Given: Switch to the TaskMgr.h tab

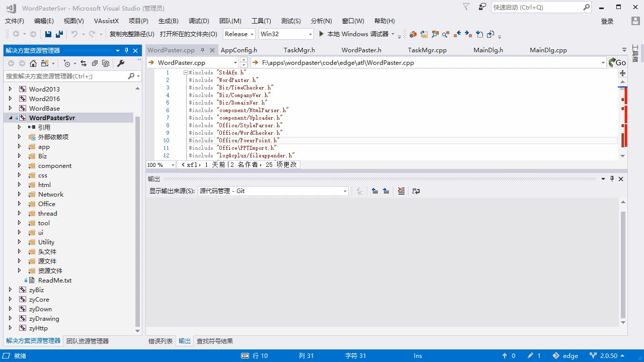Looking at the screenshot, I should pos(299,50).
